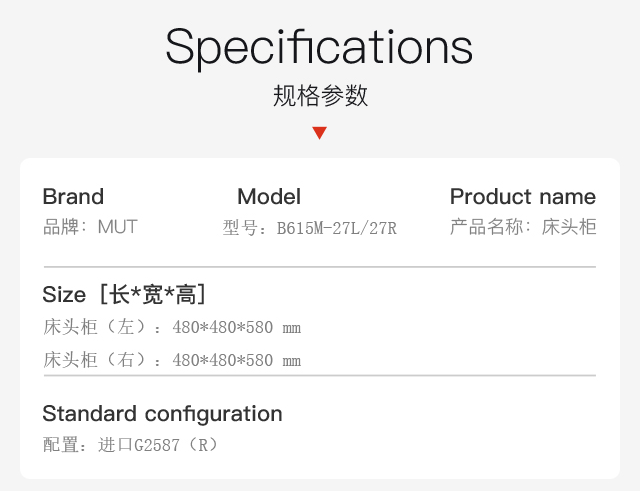Click the red downward triangle icon
The height and width of the screenshot is (491, 640).
point(319,133)
